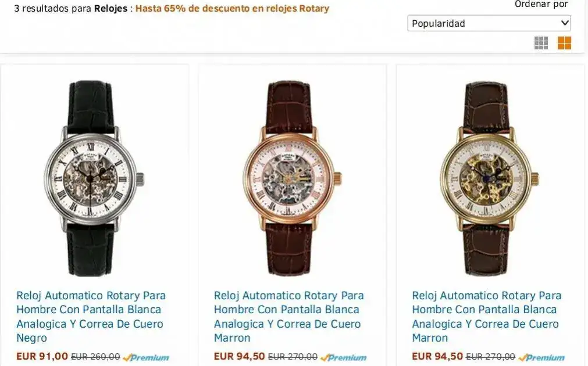
Task: Open the Correa De Cuero Negro watch title
Action: click(x=91, y=317)
